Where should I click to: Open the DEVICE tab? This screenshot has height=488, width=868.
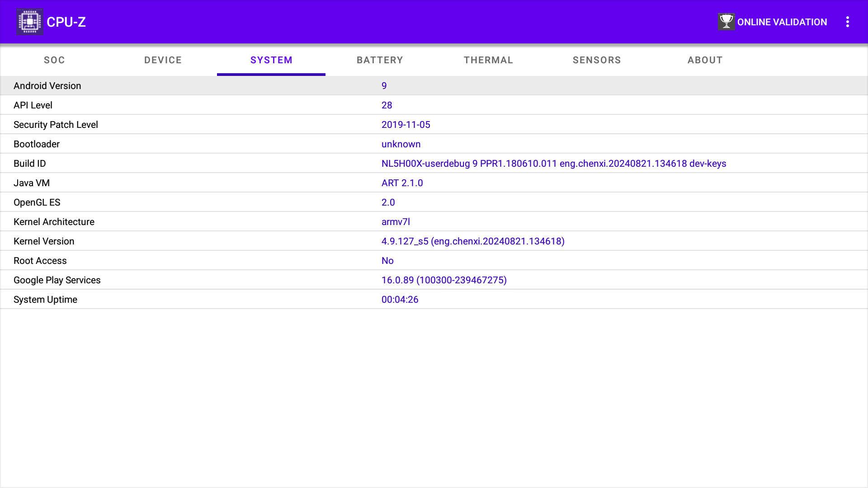tap(163, 60)
